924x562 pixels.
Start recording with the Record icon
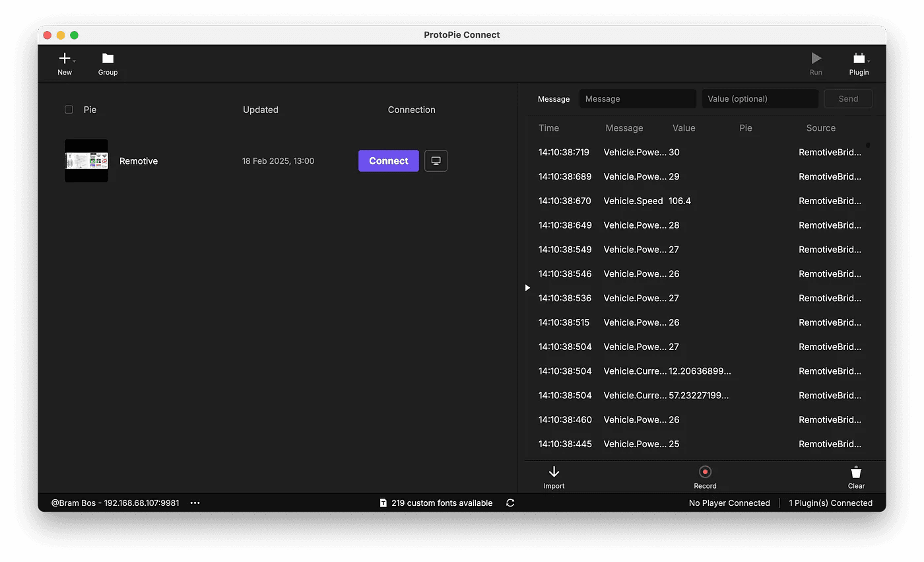pyautogui.click(x=705, y=472)
